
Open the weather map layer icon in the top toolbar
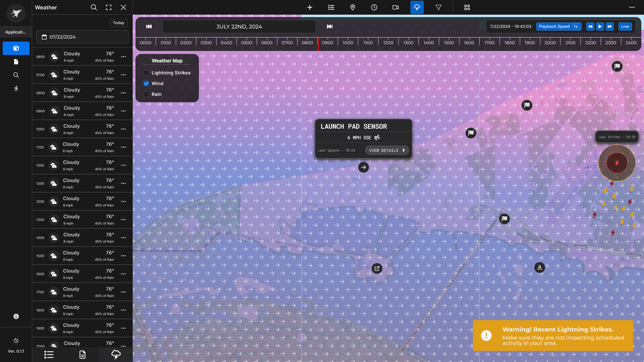(x=417, y=7)
